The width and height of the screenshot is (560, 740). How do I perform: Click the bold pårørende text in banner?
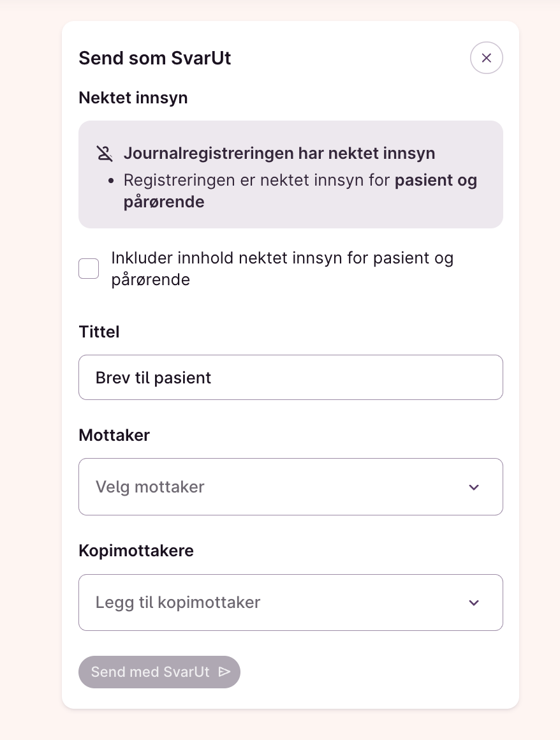pyautogui.click(x=164, y=202)
